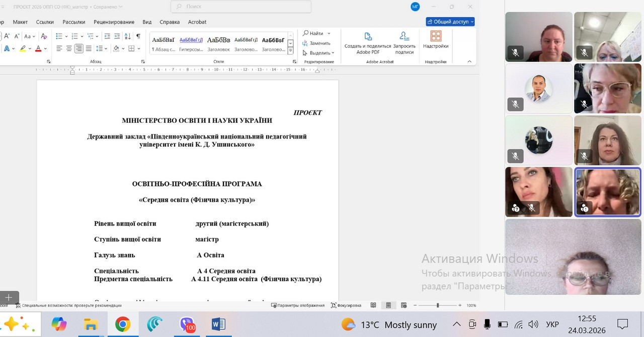Apply the Гиперссылка style from gallery
644x337 pixels.
click(191, 43)
